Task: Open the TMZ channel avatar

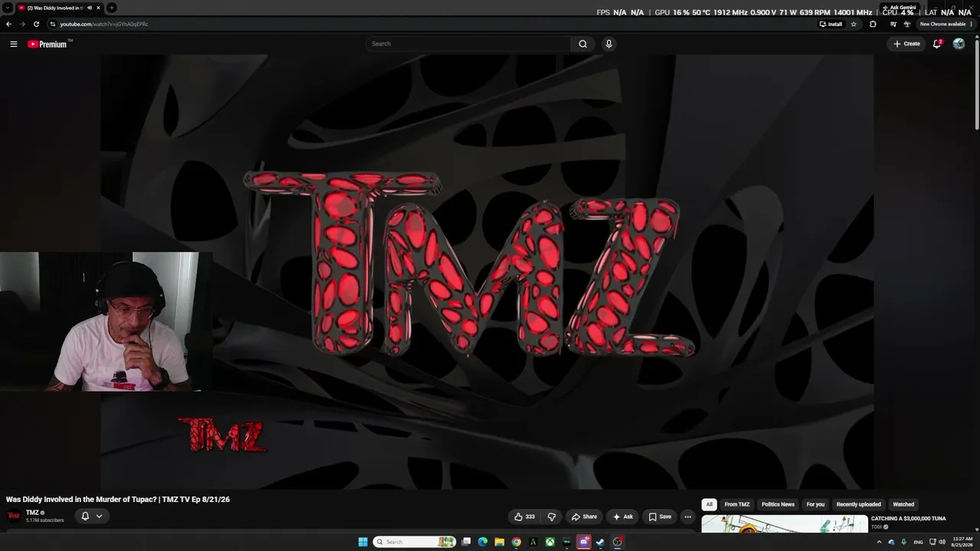Action: coord(14,516)
